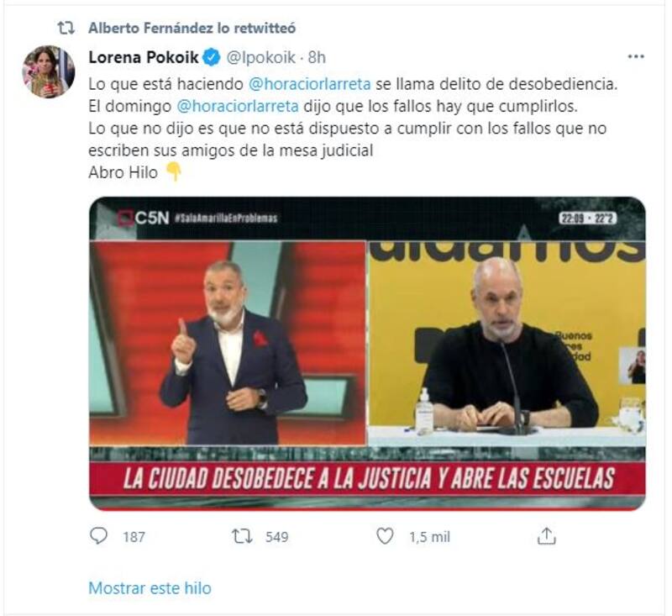672x616 pixels.
Task: Click the 187 replies count
Action: tap(134, 537)
